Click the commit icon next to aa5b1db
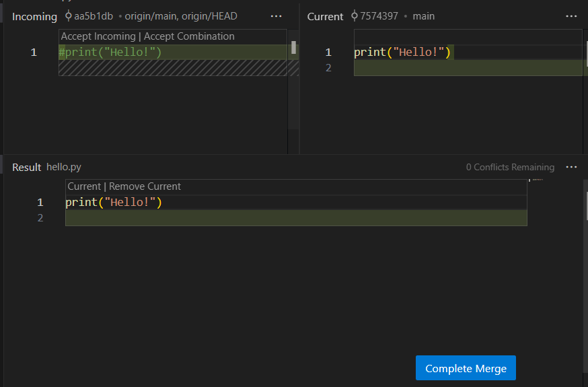This screenshot has width=588, height=387. (x=68, y=16)
